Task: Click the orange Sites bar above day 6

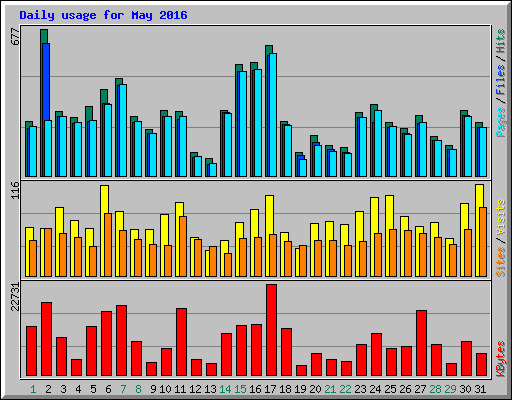Action: [x=108, y=245]
